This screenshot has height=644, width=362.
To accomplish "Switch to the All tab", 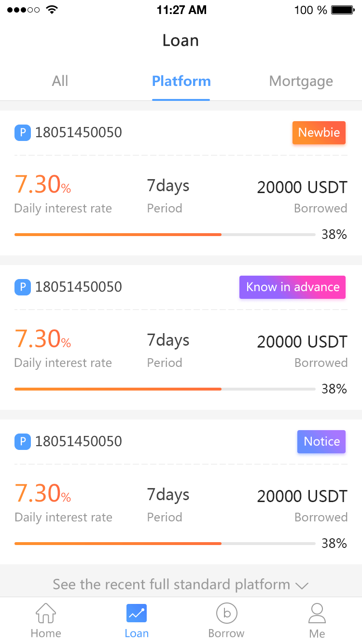I will tap(60, 81).
